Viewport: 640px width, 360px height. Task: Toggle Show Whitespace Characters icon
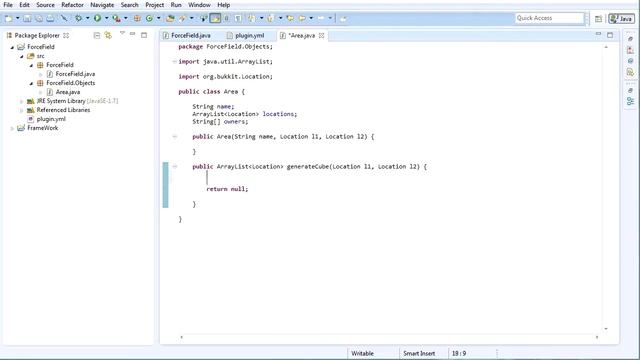(238, 18)
